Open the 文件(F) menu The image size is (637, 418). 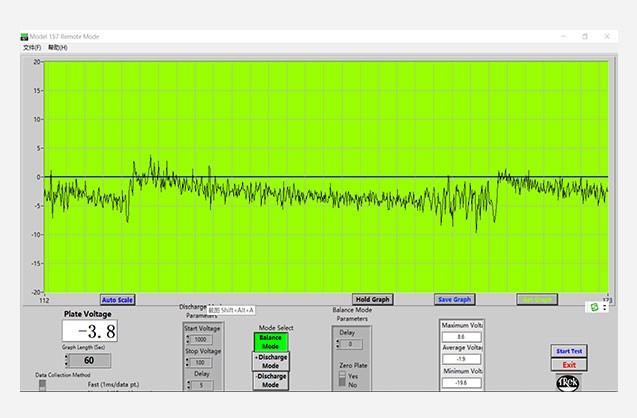tap(30, 47)
